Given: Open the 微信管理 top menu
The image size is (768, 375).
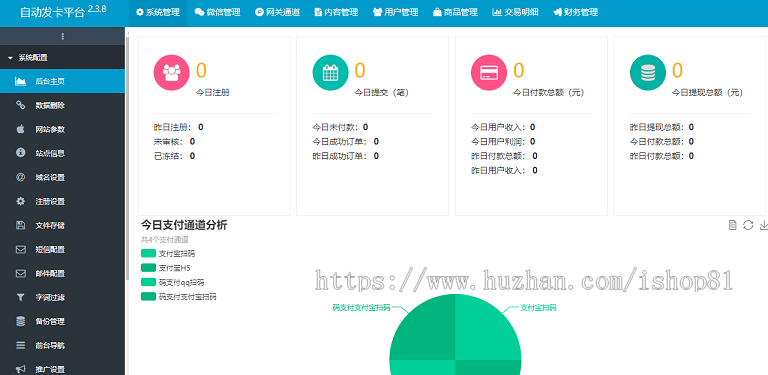Looking at the screenshot, I should tap(217, 12).
